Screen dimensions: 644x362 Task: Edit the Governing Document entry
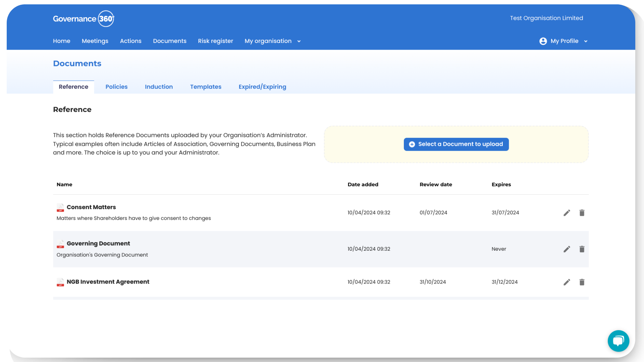click(x=567, y=249)
